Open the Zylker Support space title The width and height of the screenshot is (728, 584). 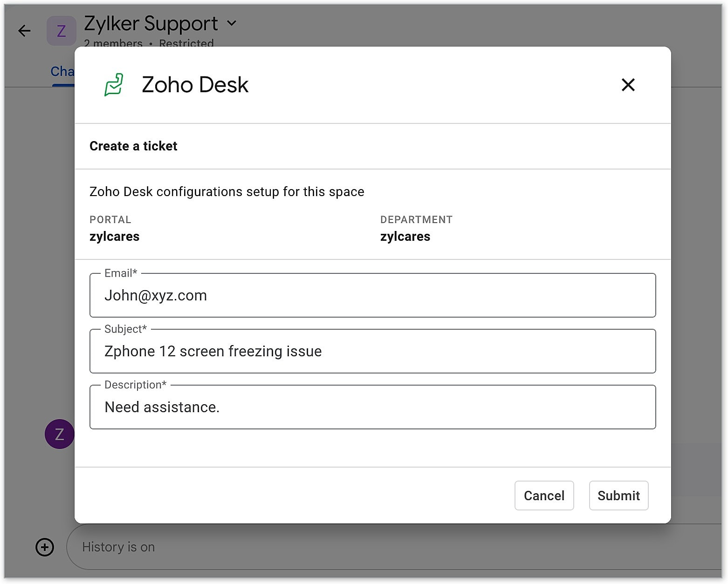(151, 23)
